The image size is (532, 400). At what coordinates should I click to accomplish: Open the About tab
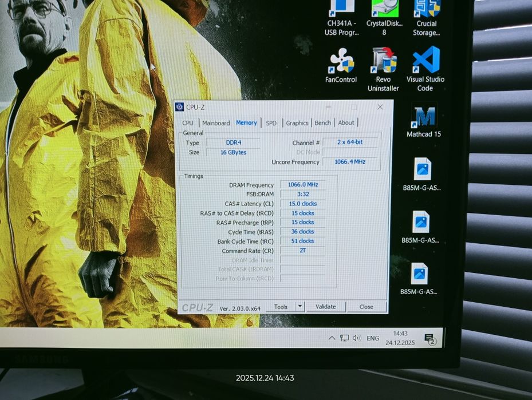click(346, 122)
